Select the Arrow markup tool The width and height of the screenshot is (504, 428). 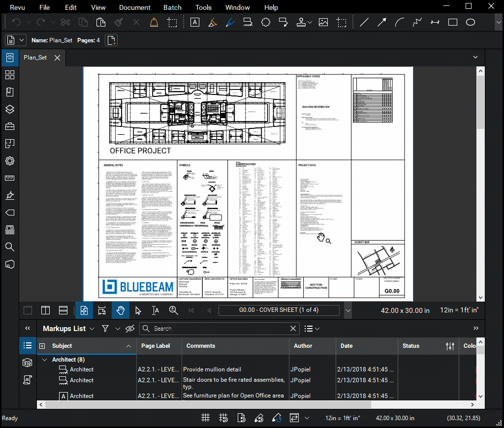[381, 22]
